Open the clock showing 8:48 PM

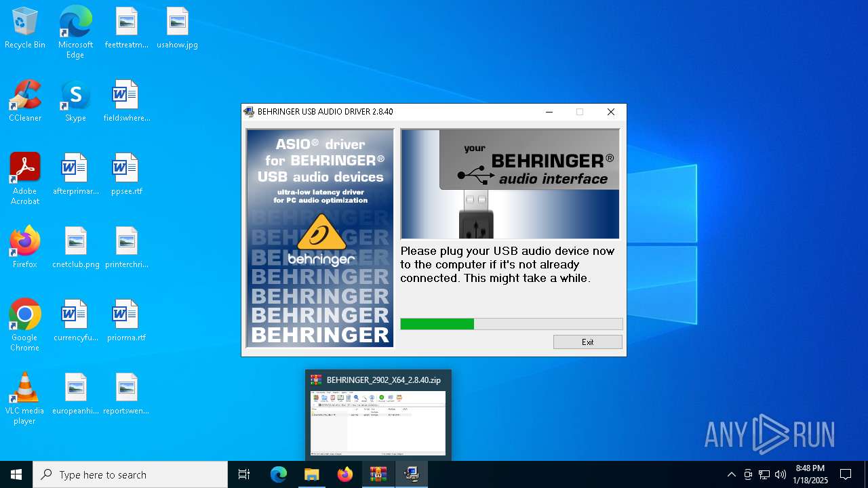pos(810,474)
